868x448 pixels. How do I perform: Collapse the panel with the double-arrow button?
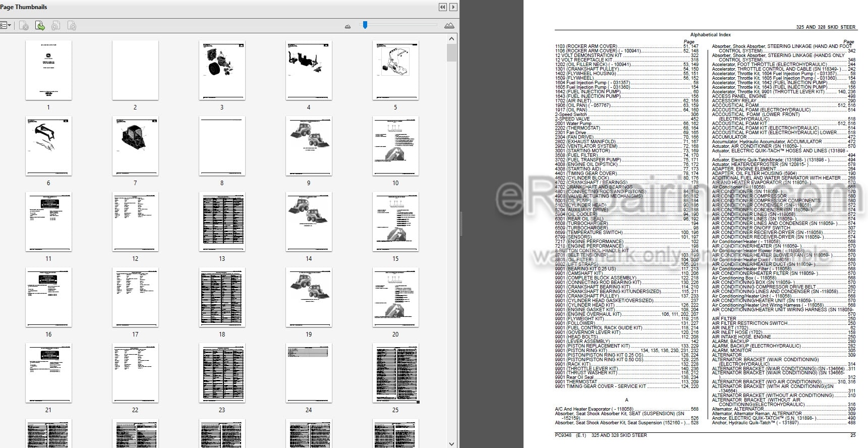coord(442,7)
